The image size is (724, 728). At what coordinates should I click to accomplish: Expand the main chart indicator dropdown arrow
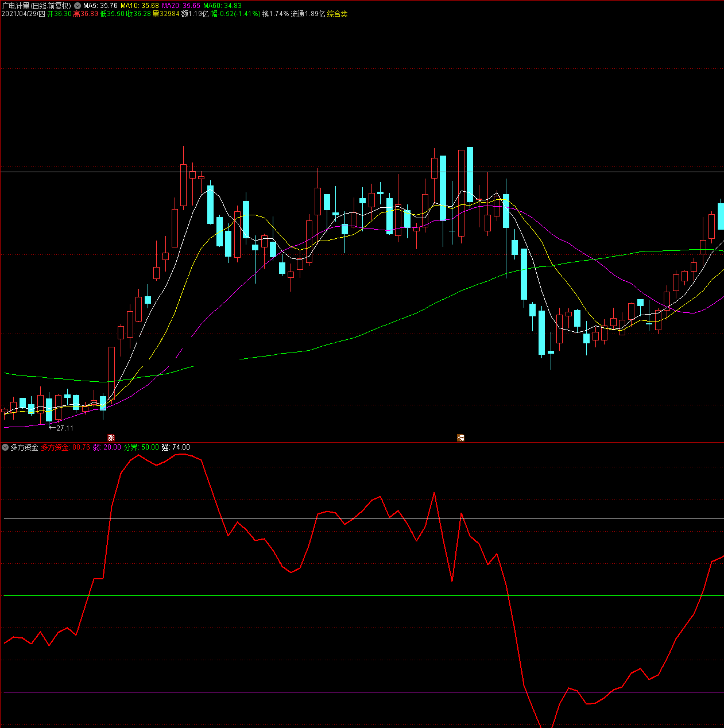pos(78,6)
